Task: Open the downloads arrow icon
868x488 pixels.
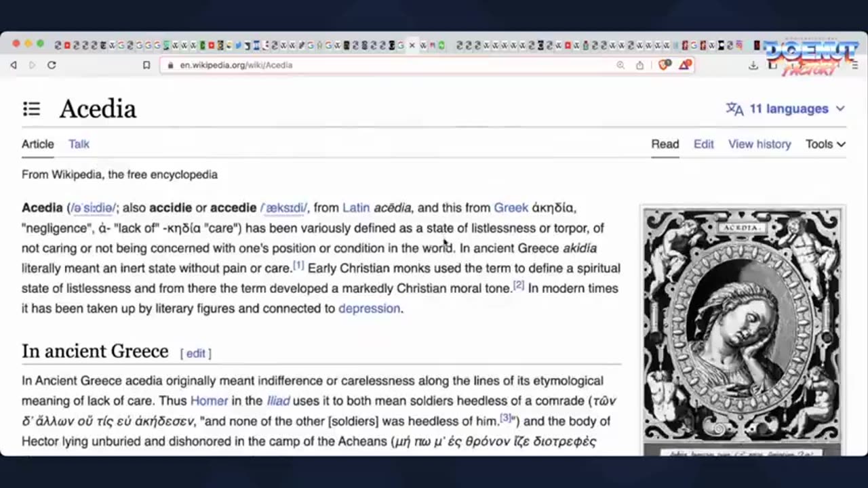Action: click(753, 65)
